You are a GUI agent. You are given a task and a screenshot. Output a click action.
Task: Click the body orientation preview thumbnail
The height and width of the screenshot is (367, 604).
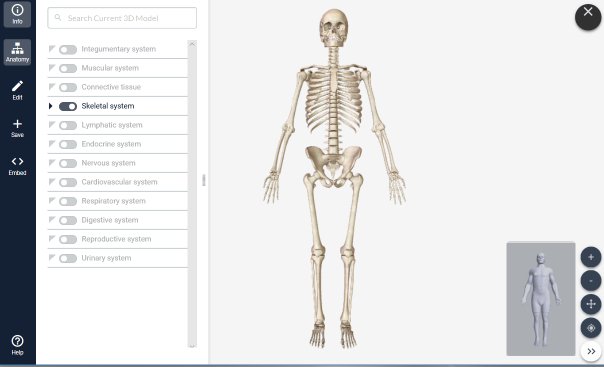(x=540, y=299)
